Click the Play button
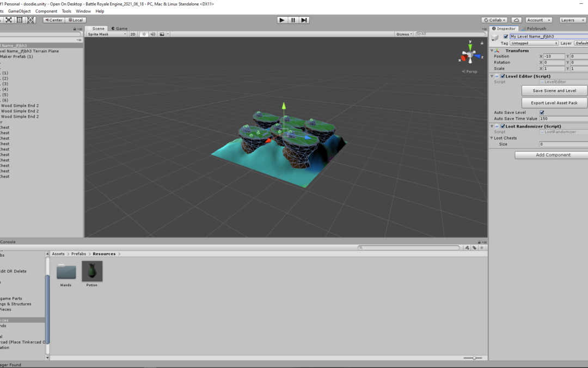 pyautogui.click(x=281, y=20)
